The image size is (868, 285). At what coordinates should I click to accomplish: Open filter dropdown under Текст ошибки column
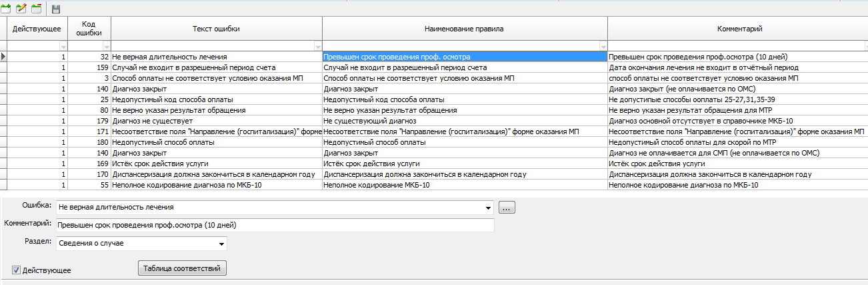pyautogui.click(x=317, y=47)
